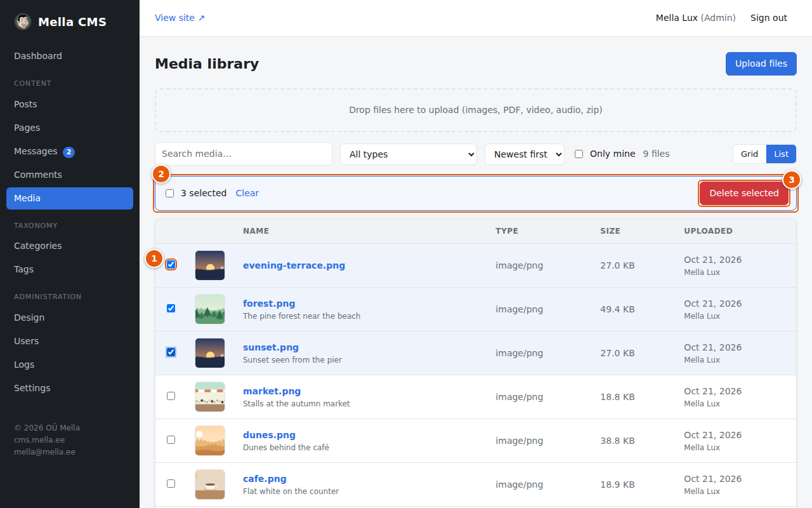Image resolution: width=812 pixels, height=508 pixels.
Task: Select Media in the sidebar
Action: pos(70,198)
